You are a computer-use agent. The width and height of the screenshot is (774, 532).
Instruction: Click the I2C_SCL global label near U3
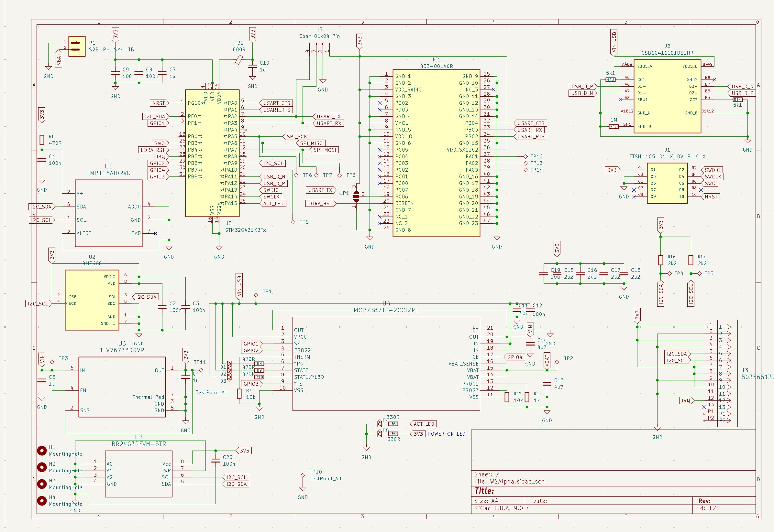[x=236, y=478]
